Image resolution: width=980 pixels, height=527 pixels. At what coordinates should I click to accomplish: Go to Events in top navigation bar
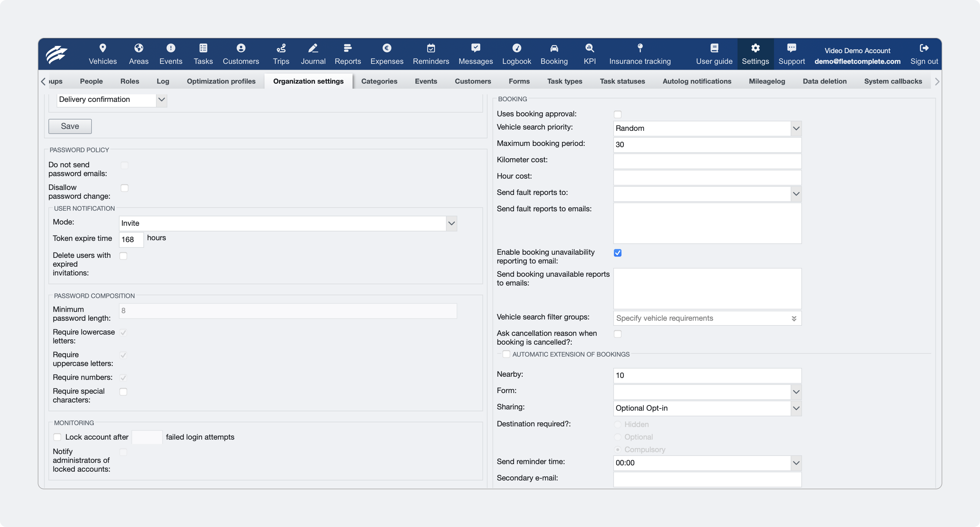[171, 54]
